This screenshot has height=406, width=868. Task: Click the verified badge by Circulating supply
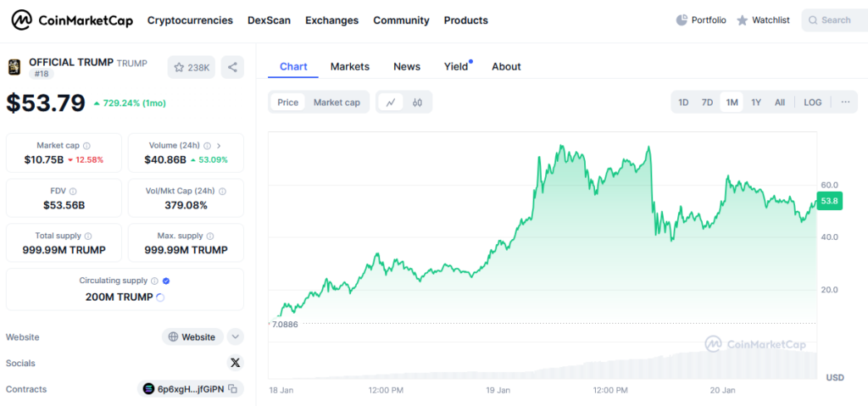(167, 281)
